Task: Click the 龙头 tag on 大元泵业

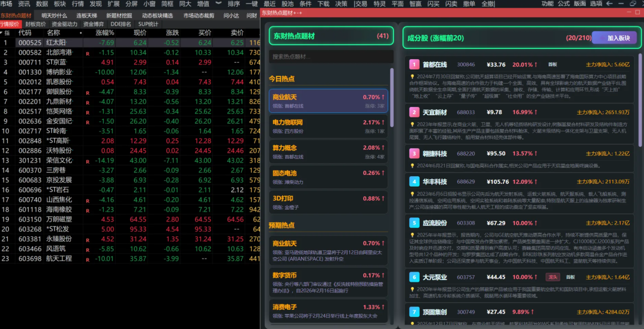Action: coord(552,277)
